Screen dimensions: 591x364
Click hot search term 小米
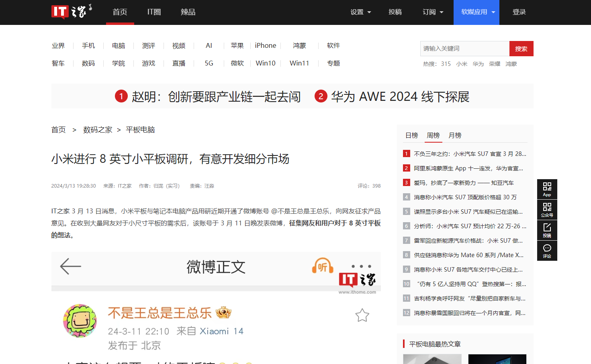[x=462, y=64]
